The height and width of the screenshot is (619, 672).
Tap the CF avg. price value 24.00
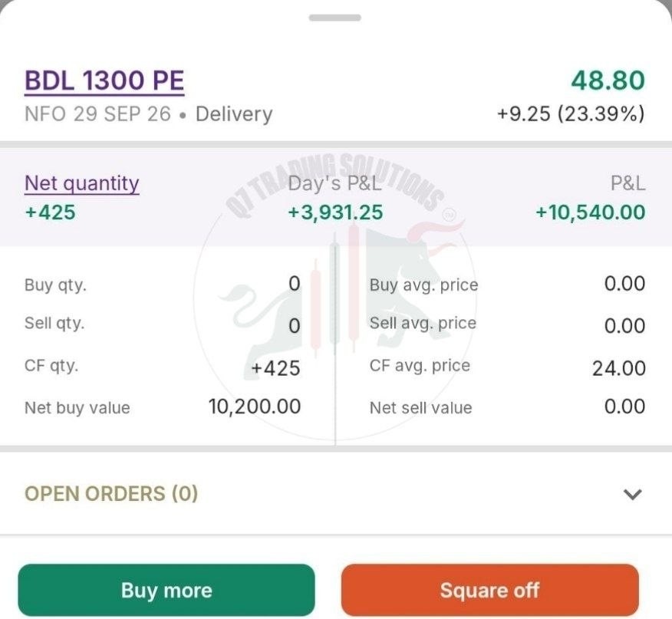[x=619, y=368]
